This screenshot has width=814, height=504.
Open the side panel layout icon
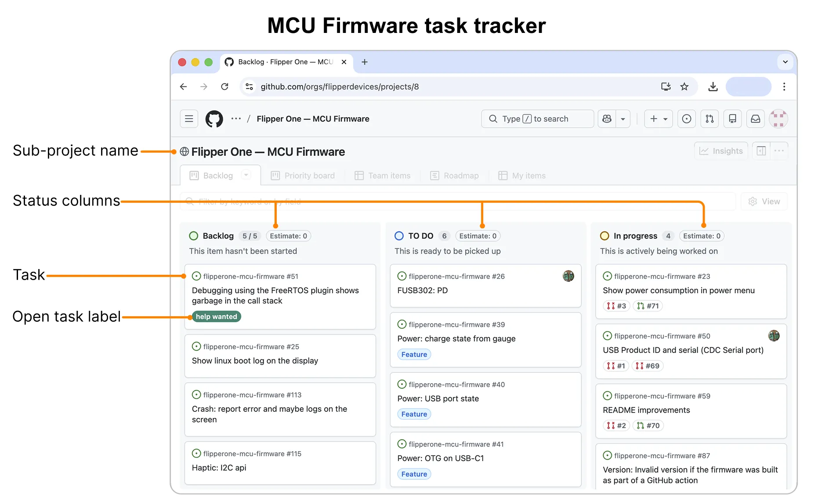coord(761,151)
